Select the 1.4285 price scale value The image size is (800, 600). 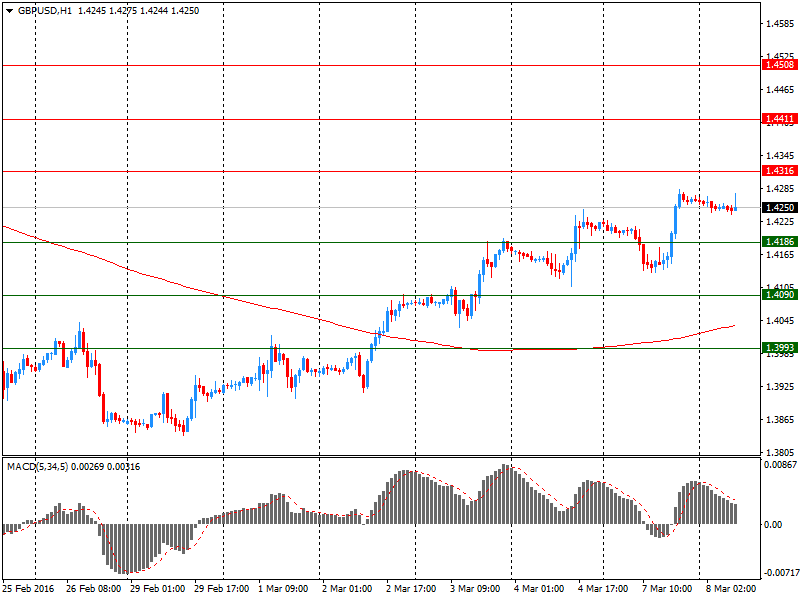[x=781, y=189]
